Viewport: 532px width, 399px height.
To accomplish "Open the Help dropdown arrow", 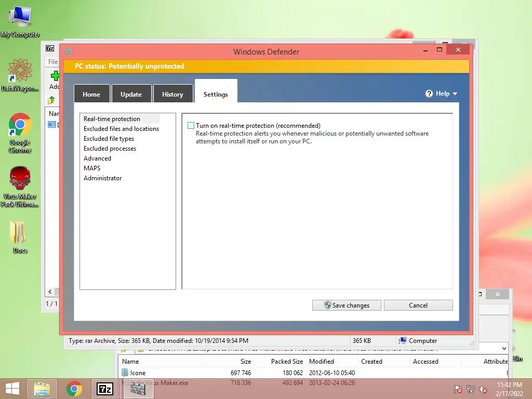I will 455,94.
